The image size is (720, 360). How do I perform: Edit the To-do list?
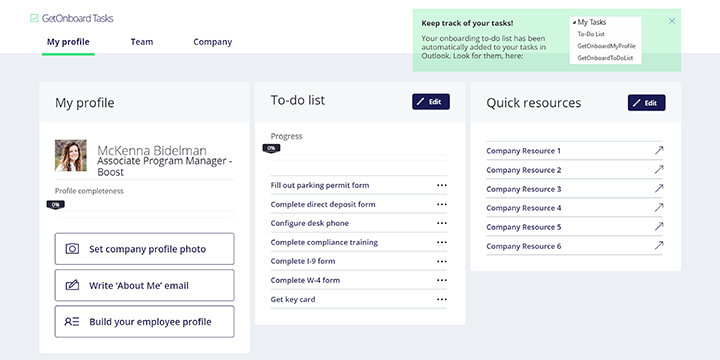click(x=431, y=102)
